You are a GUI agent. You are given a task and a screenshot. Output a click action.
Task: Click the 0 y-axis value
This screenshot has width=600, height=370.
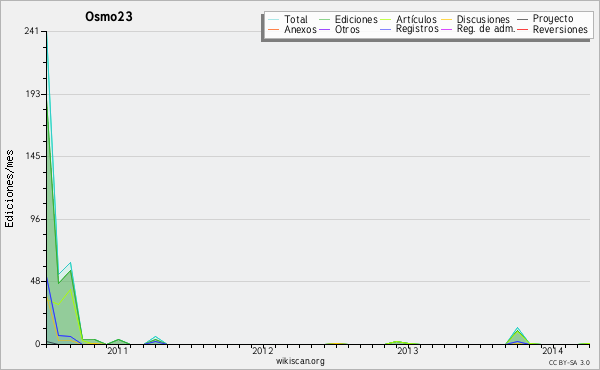point(38,344)
